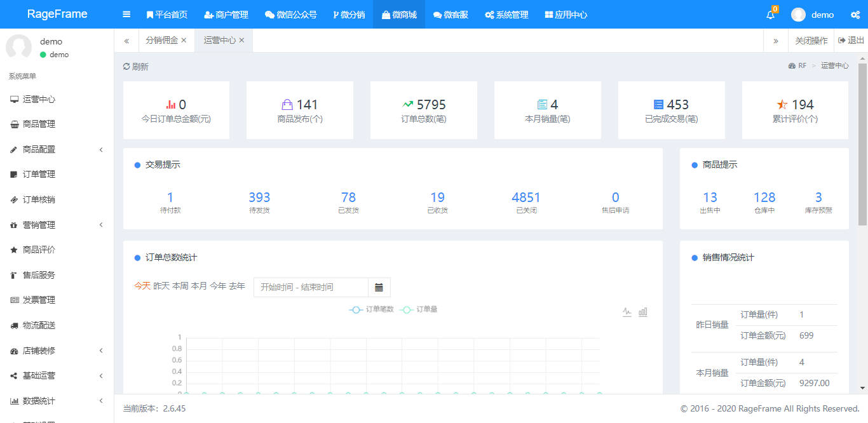Click the 128 仓库中 count

click(764, 198)
